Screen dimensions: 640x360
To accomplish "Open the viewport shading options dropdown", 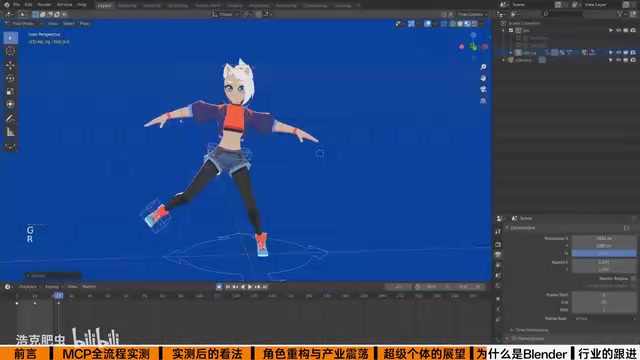I will pyautogui.click(x=482, y=24).
